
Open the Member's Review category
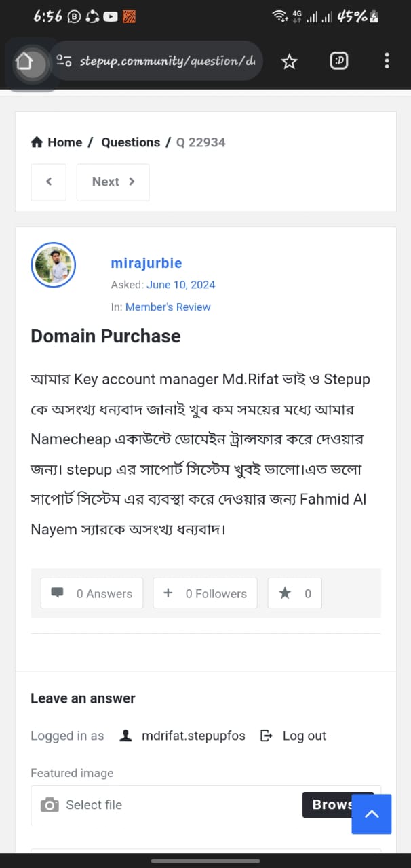coord(168,307)
